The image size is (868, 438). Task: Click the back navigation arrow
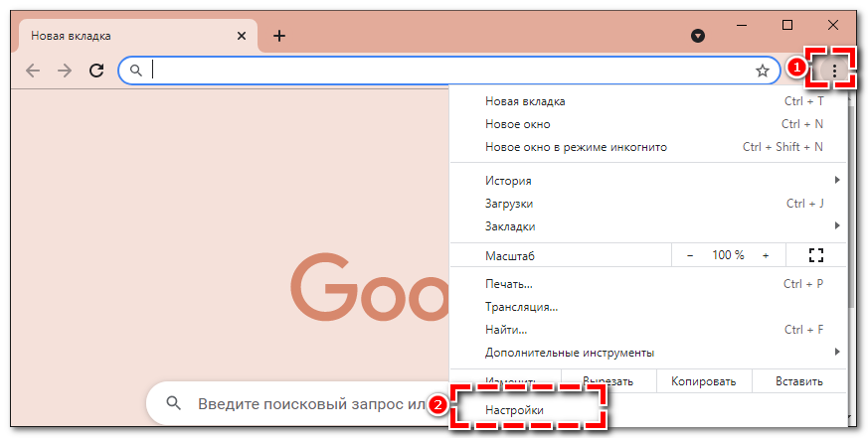[33, 71]
